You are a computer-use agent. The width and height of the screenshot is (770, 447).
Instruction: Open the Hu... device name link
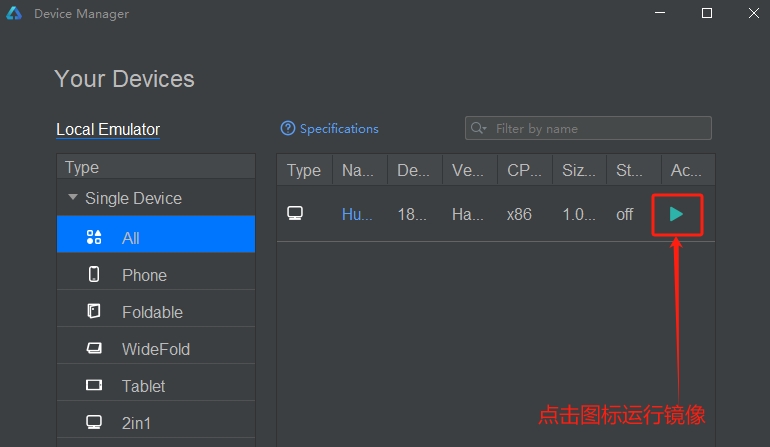[x=357, y=214]
